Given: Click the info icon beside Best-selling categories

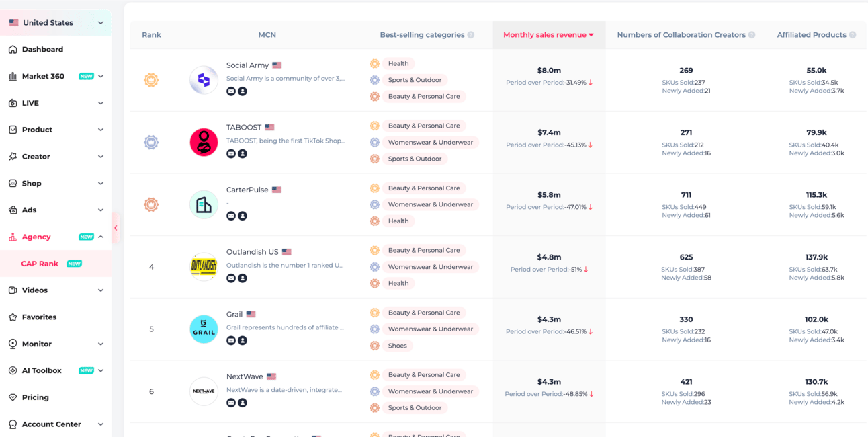Looking at the screenshot, I should pos(471,35).
